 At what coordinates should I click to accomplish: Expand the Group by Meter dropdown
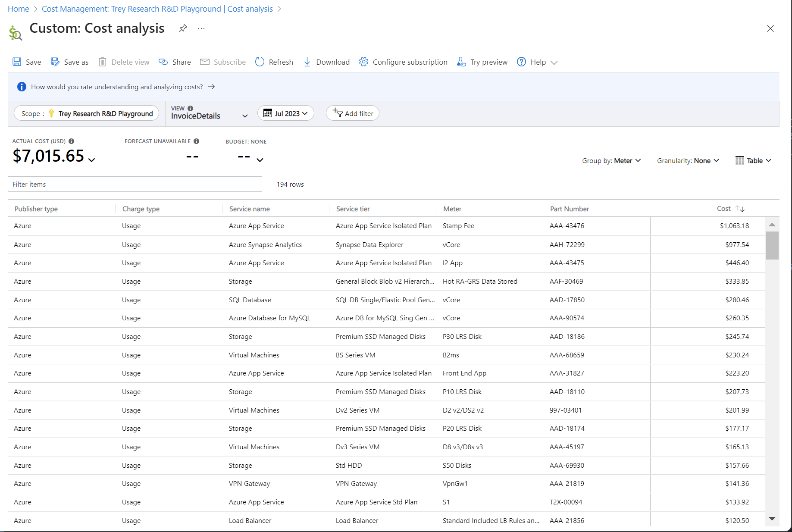pos(611,160)
